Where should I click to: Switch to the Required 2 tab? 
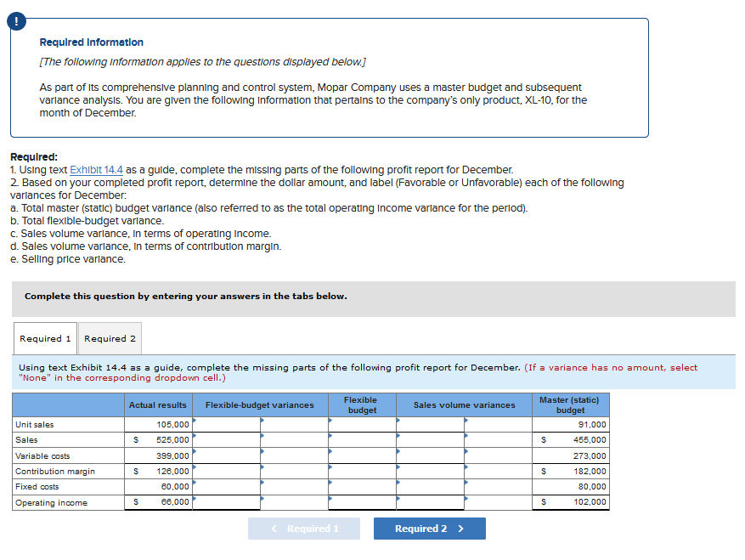(x=109, y=337)
